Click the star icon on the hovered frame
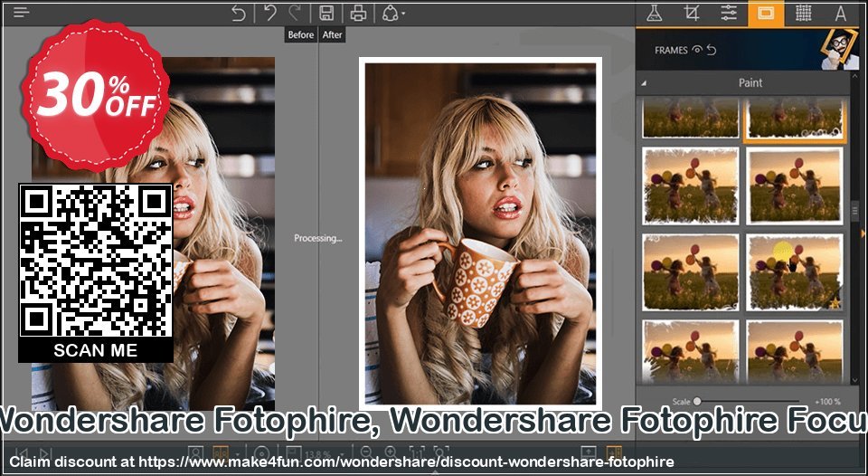The height and width of the screenshot is (476, 868). (x=835, y=302)
